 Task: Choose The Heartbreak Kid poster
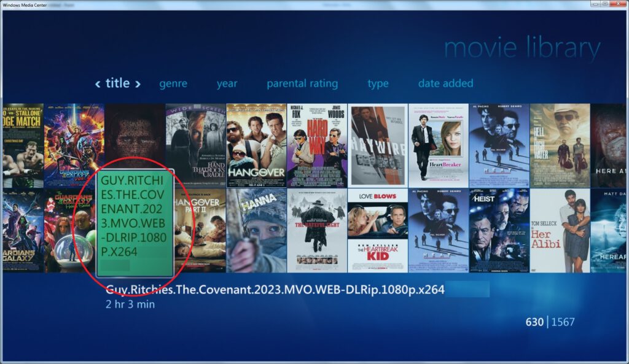[x=378, y=231]
